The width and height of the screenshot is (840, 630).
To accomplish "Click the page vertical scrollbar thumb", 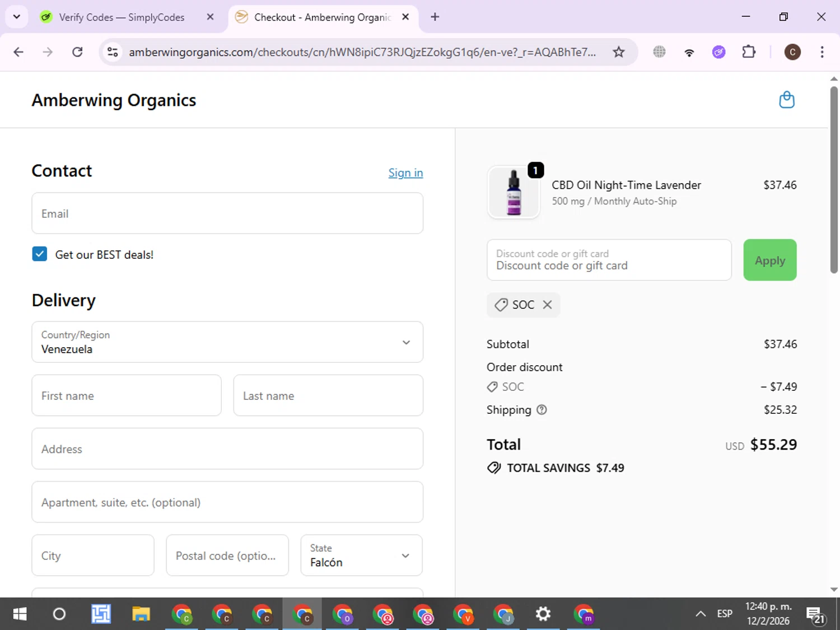I will tap(834, 179).
